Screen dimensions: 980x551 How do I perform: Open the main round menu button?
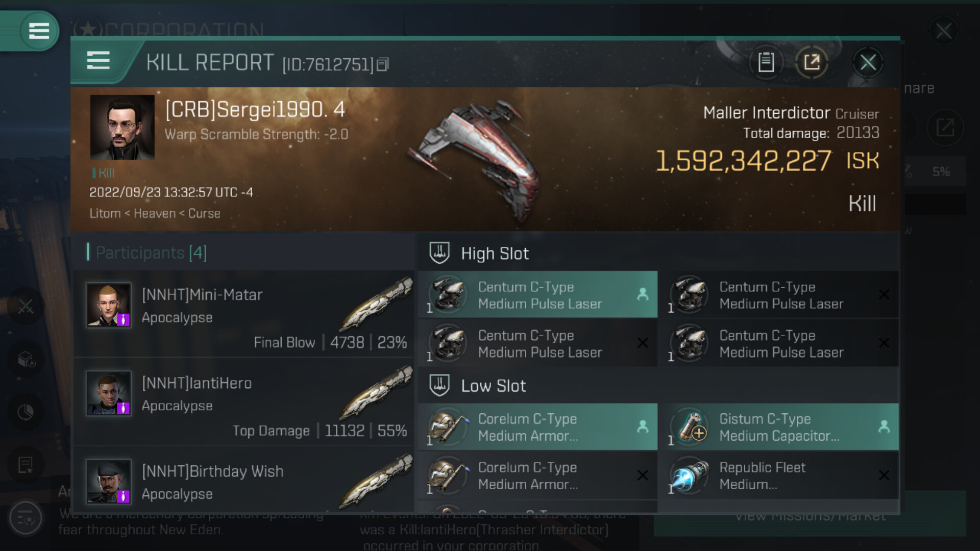pos(39,31)
